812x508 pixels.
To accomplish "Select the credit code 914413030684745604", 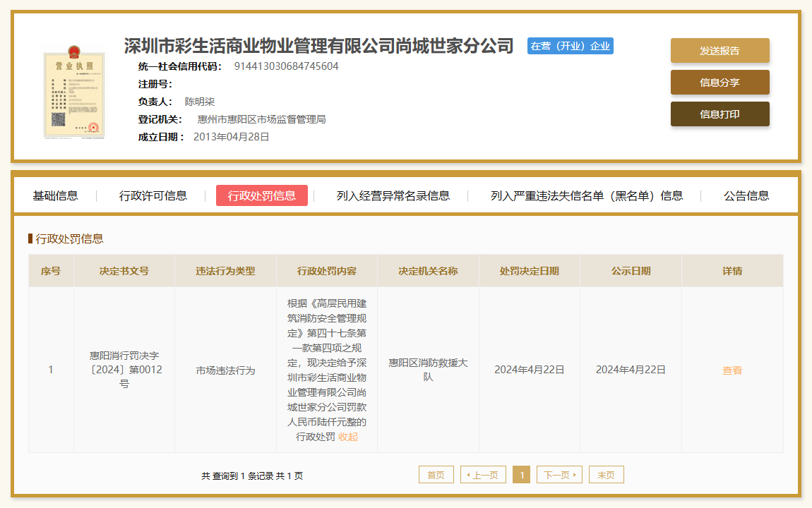I will click(287, 66).
